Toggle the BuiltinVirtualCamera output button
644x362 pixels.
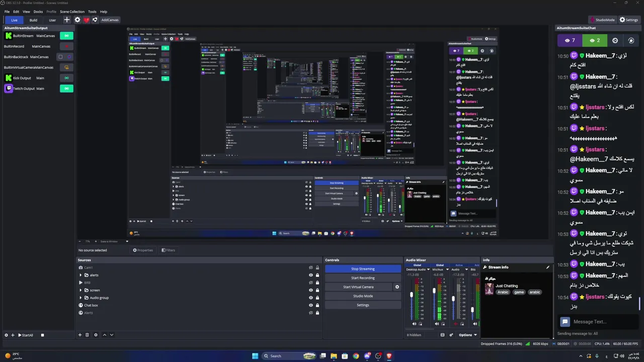click(66, 67)
